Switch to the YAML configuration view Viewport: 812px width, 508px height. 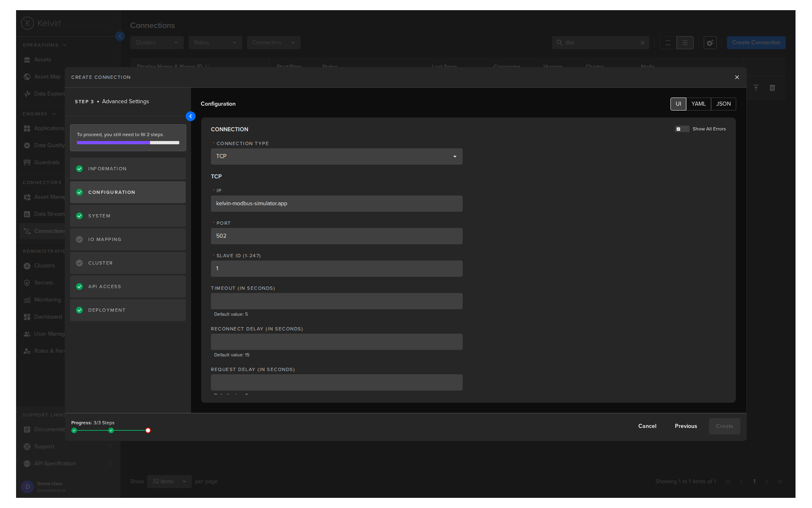[x=698, y=104]
